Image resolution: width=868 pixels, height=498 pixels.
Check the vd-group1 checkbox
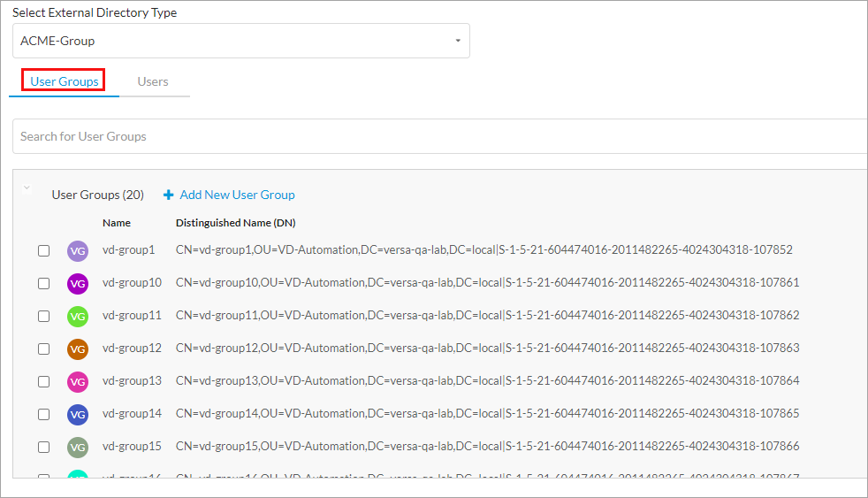(43, 251)
